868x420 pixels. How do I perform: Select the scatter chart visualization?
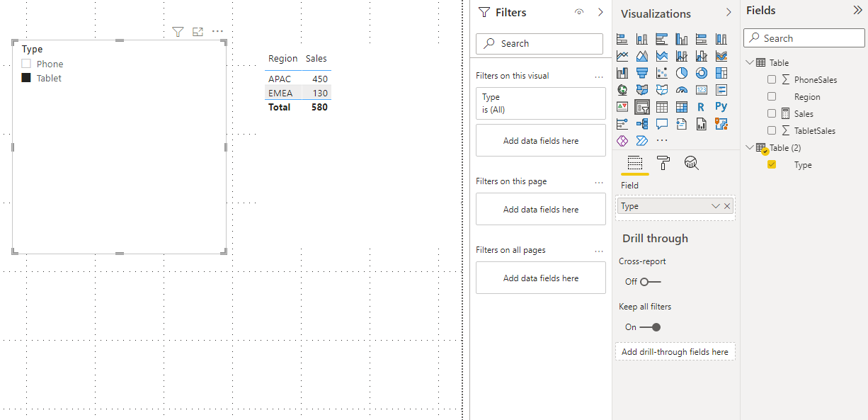coord(662,73)
